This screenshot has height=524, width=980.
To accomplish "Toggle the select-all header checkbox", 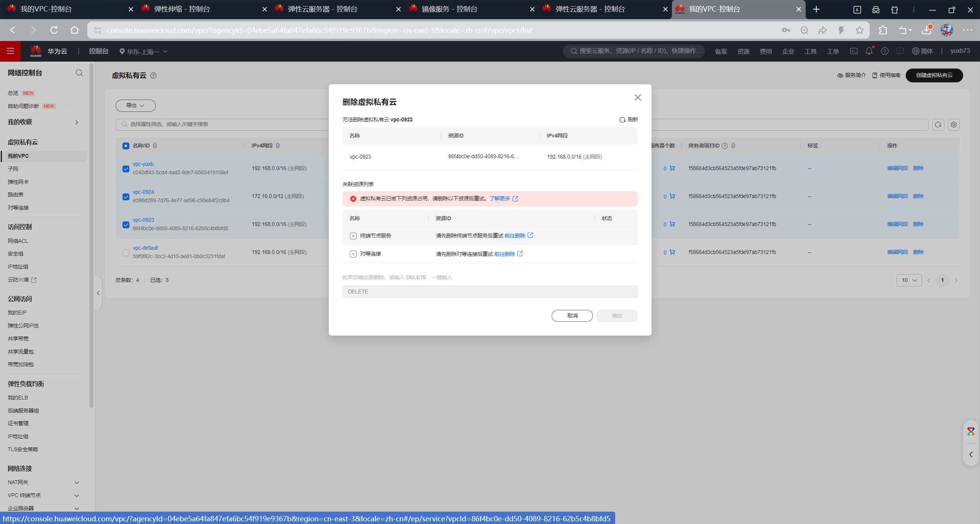I will pyautogui.click(x=126, y=146).
